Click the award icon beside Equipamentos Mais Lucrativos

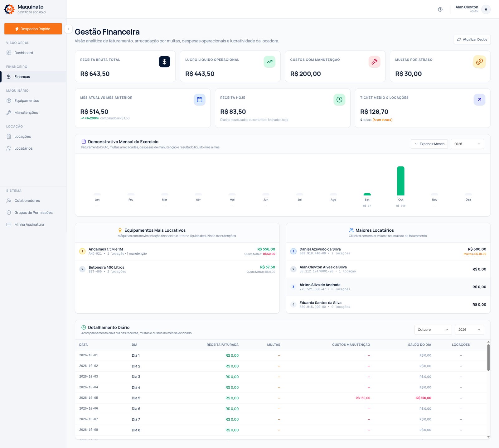120,230
